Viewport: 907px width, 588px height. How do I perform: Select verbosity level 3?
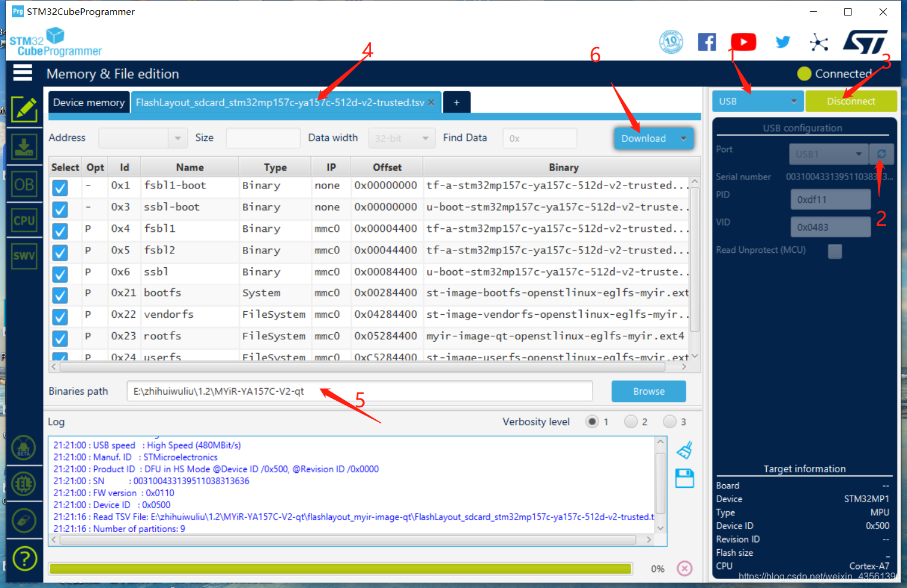[x=670, y=422]
